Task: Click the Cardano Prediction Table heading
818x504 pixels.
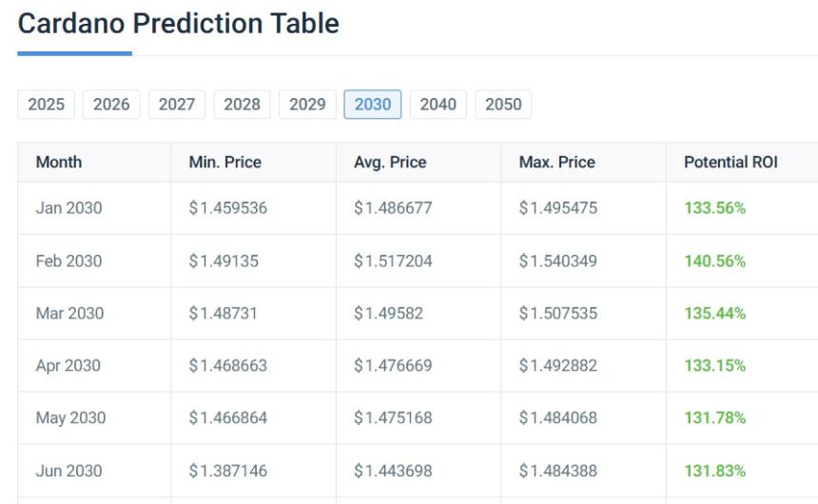Action: pos(179,24)
